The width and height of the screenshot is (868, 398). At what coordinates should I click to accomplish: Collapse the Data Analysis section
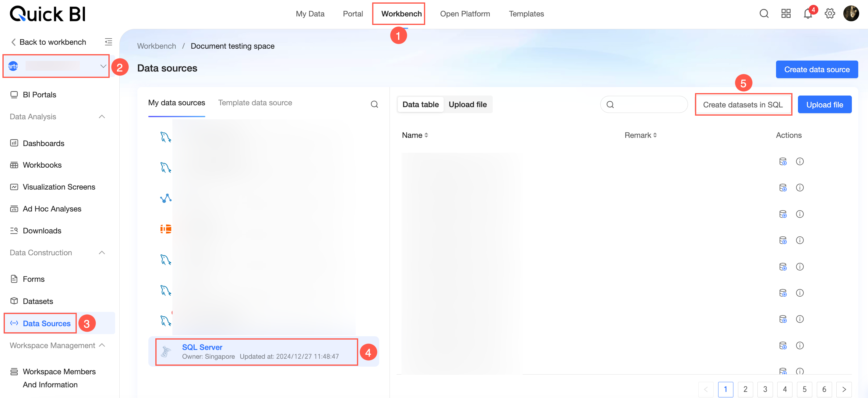pos(102,117)
